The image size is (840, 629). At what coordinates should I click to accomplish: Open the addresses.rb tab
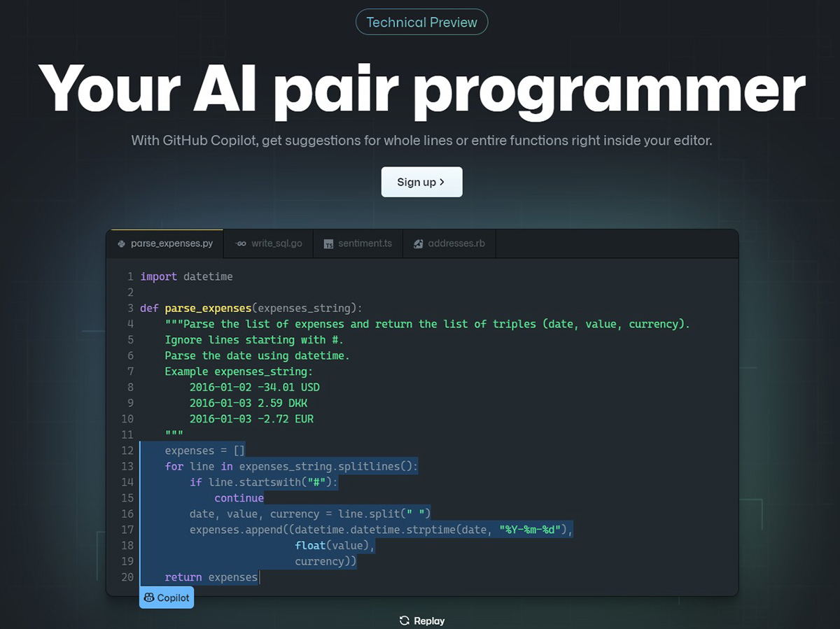(x=449, y=243)
